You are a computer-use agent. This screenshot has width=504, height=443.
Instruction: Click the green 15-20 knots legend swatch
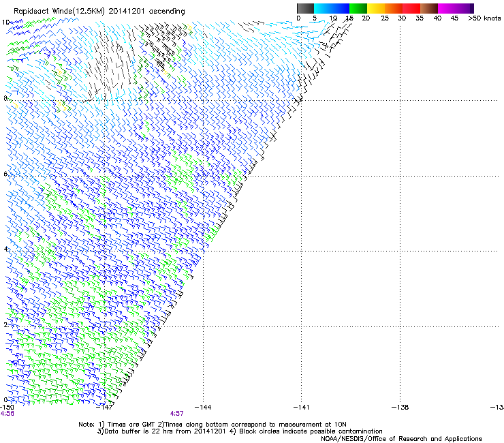click(358, 8)
